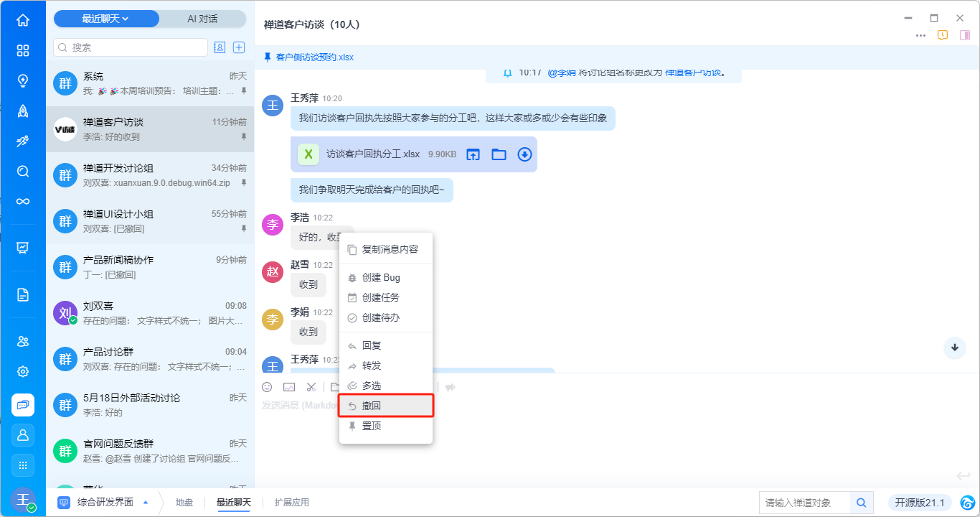This screenshot has width=980, height=517.
Task: Choose 创建待办 from the context menu
Action: click(386, 317)
